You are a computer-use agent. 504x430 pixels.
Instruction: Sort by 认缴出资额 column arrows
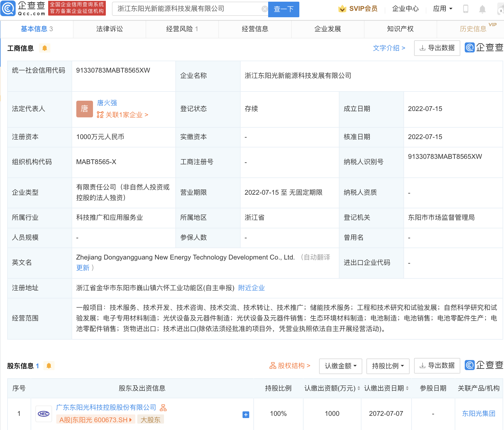(x=359, y=388)
